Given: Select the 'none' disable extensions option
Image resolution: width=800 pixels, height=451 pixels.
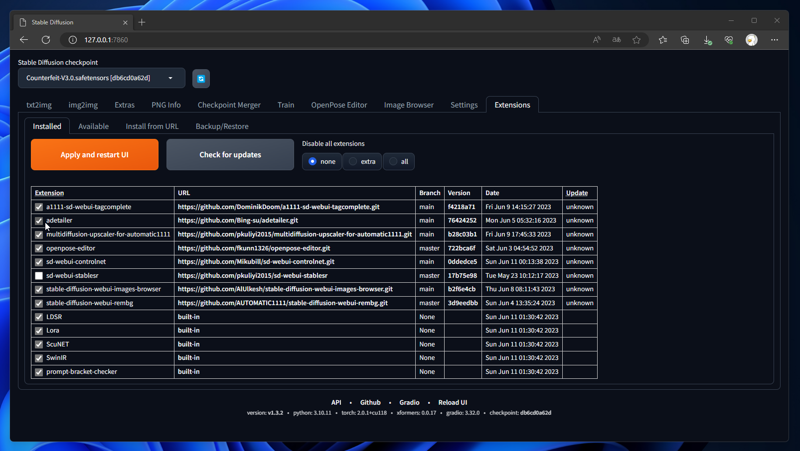Looking at the screenshot, I should pos(322,162).
